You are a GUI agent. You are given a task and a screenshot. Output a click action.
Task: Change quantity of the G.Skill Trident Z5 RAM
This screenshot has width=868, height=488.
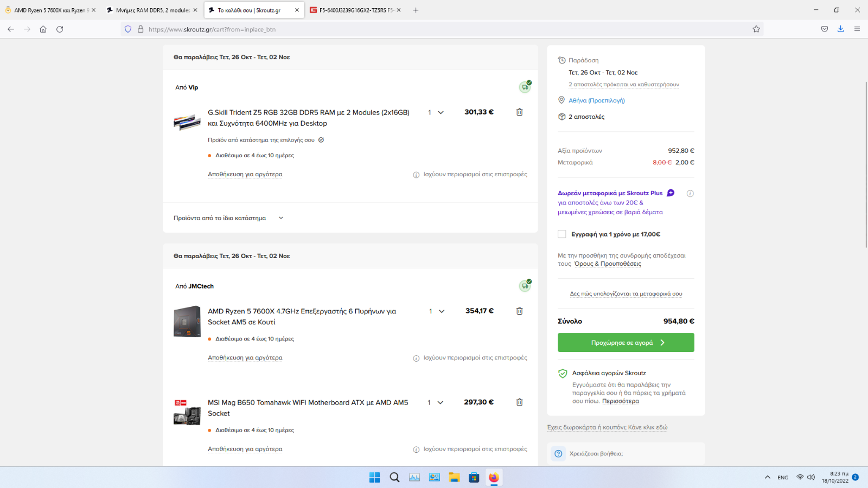[x=436, y=112]
